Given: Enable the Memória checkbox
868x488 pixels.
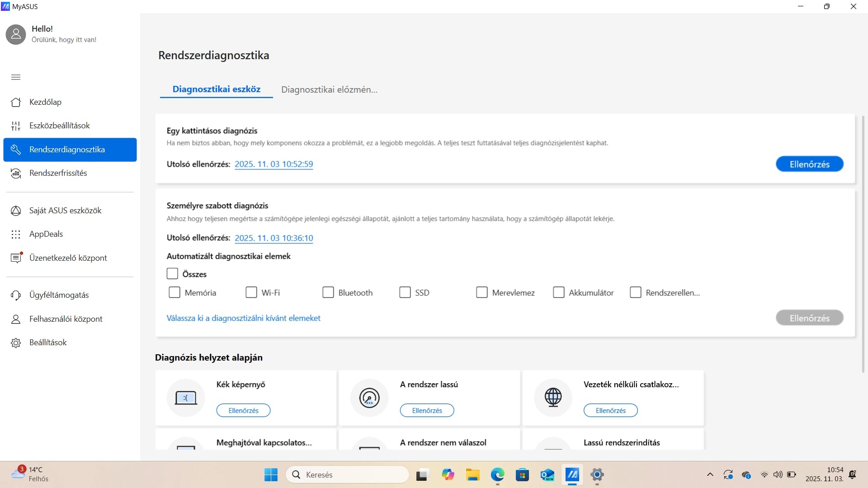Looking at the screenshot, I should point(175,292).
